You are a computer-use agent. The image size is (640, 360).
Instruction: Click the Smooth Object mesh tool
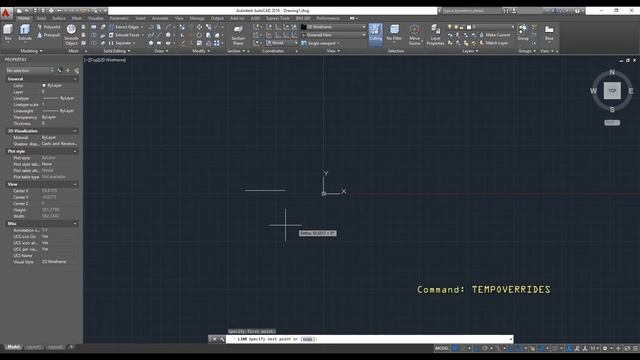click(71, 35)
